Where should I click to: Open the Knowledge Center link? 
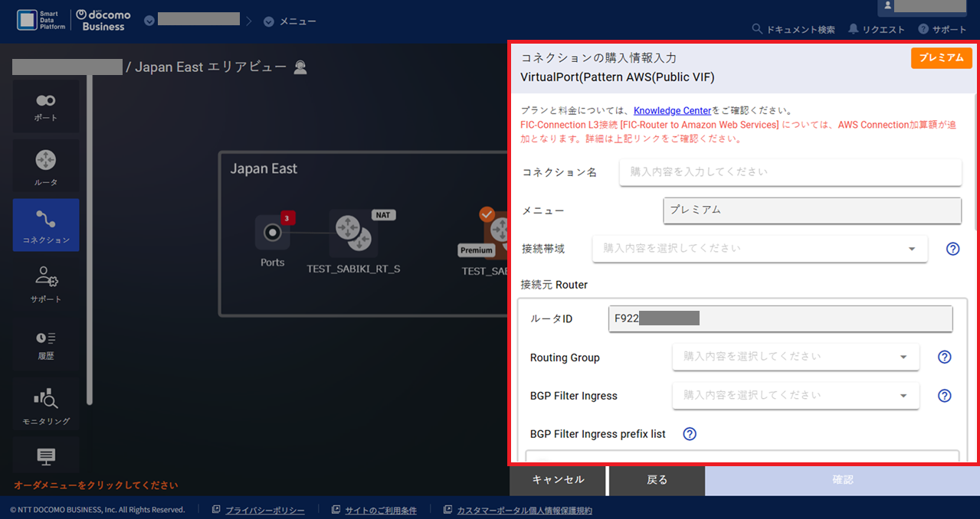click(x=672, y=111)
